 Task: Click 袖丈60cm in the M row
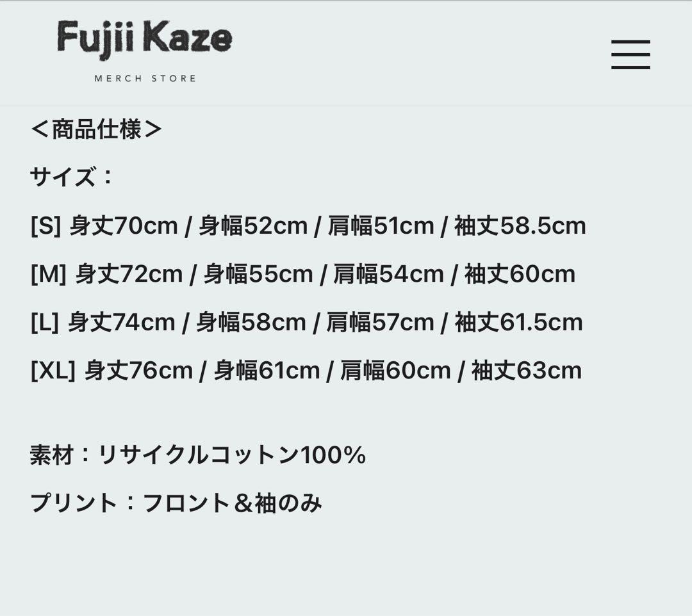click(520, 274)
